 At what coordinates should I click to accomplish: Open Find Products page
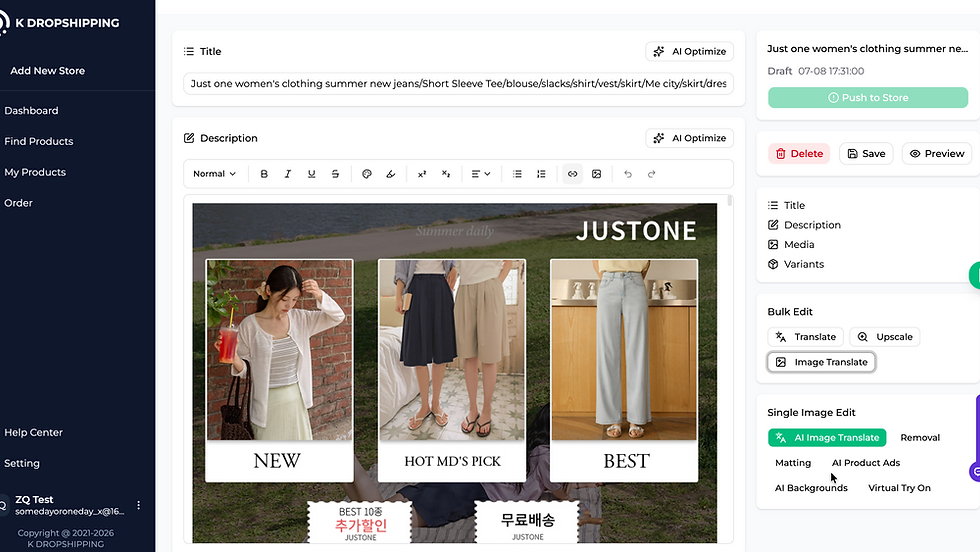(39, 141)
